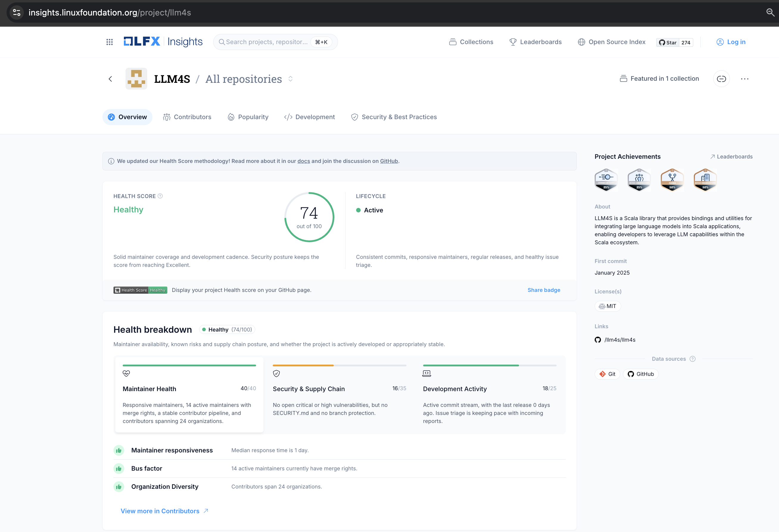Click the active contributors 25% achievement badge
Image resolution: width=779 pixels, height=532 pixels.
pos(639,180)
